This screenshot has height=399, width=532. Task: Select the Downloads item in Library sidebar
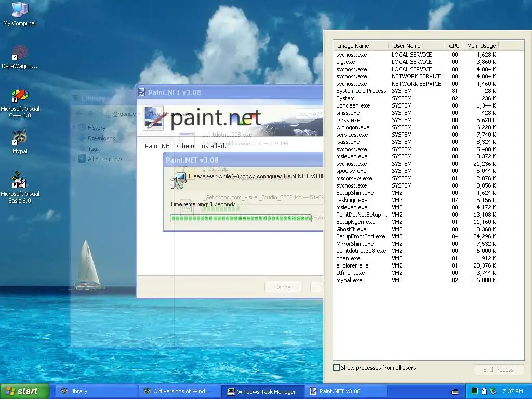[x=101, y=138]
